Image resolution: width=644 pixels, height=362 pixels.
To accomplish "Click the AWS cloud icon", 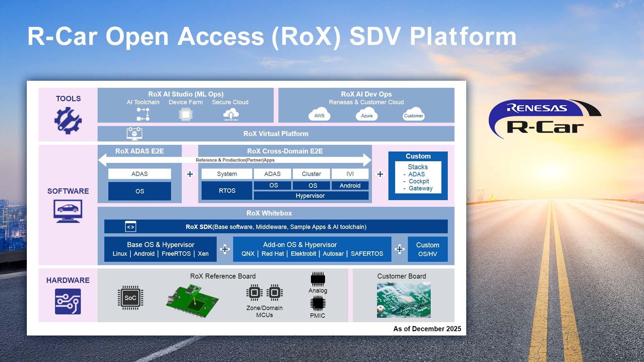I will coord(319,114).
